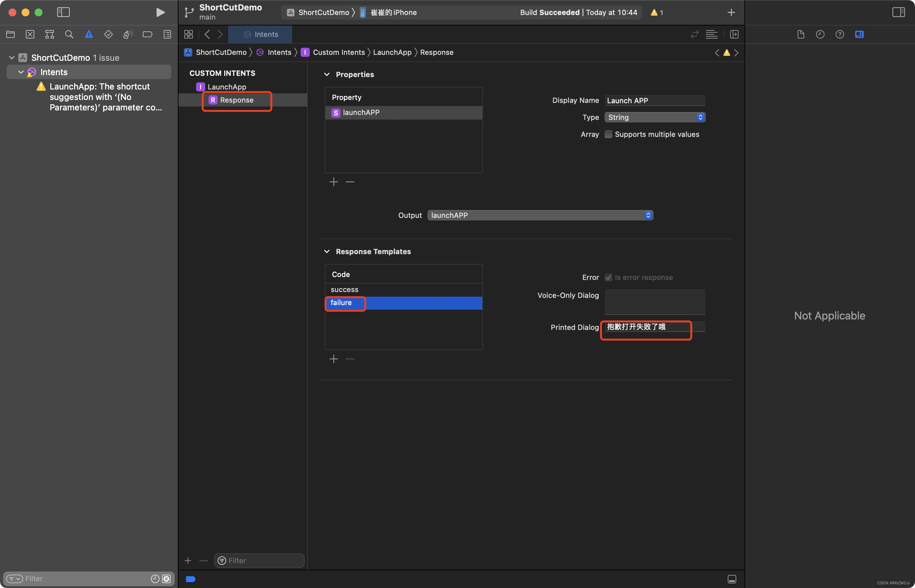Screen dimensions: 915x588
Task: Select the Intents editor tab
Action: (260, 34)
